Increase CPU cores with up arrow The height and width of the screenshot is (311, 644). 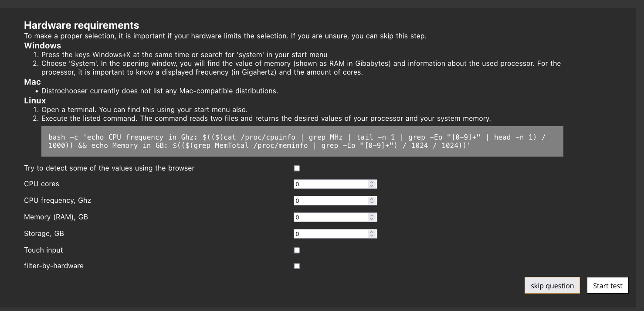pyautogui.click(x=372, y=182)
